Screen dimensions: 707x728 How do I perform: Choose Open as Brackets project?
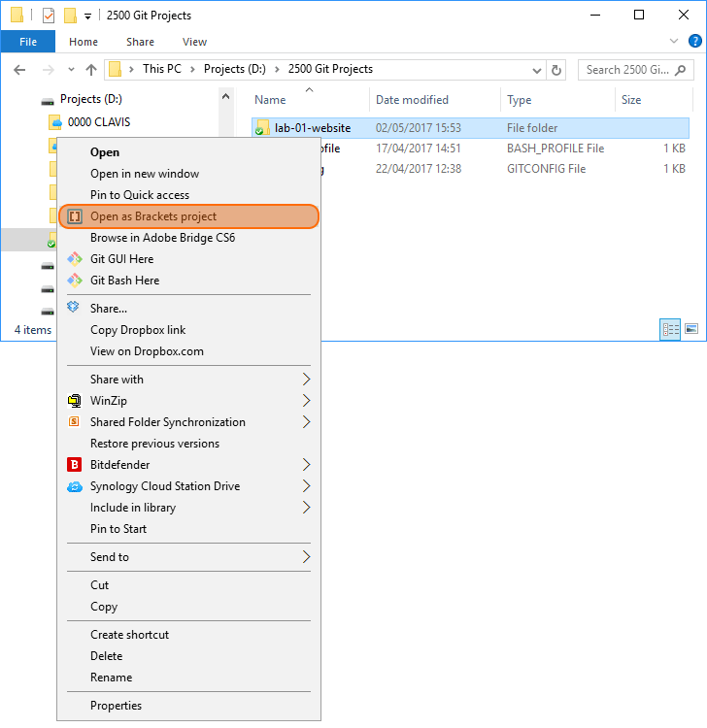189,216
